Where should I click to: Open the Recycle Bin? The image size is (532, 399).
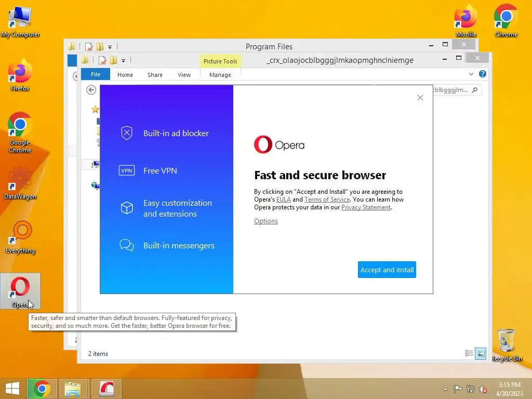(x=507, y=345)
